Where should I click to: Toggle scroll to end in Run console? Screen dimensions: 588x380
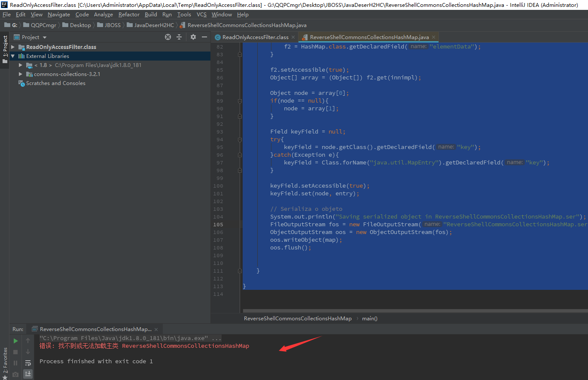[x=28, y=374]
